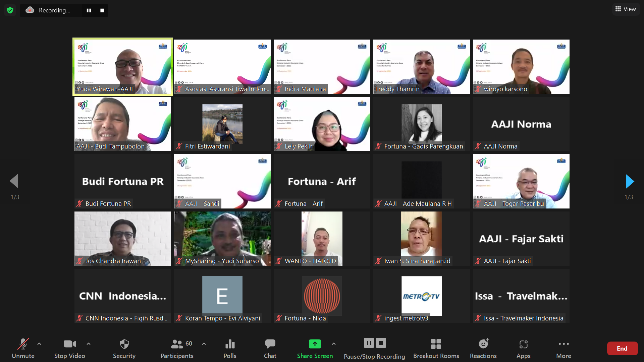Expand arrow next to Participants count

(204, 344)
